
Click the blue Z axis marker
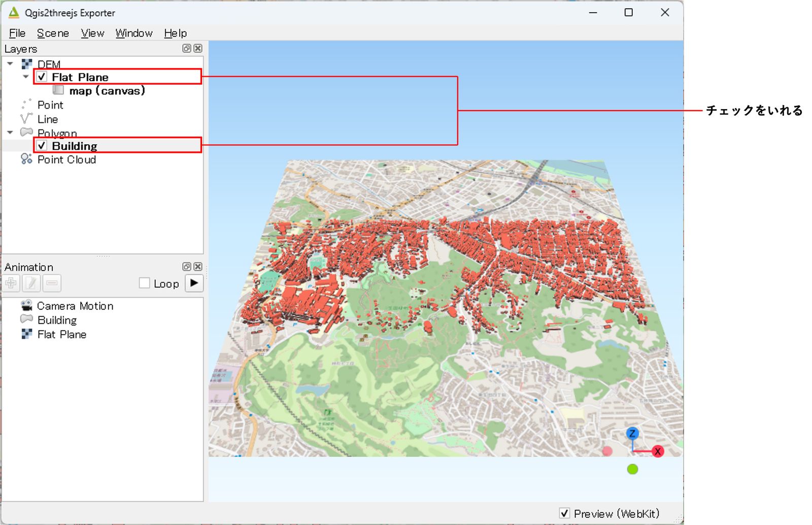click(632, 433)
